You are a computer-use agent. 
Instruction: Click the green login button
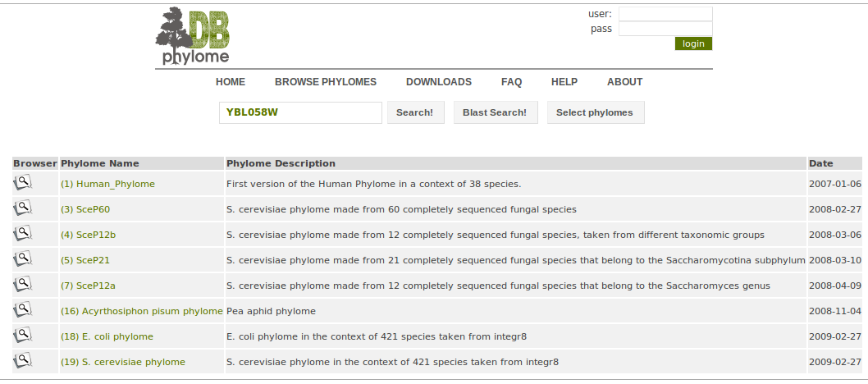click(693, 43)
